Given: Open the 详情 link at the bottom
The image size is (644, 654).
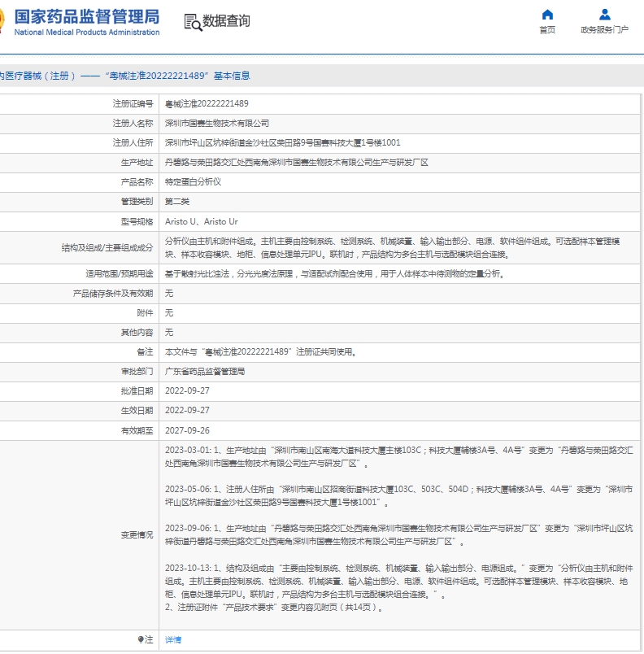Looking at the screenshot, I should pos(173,639).
